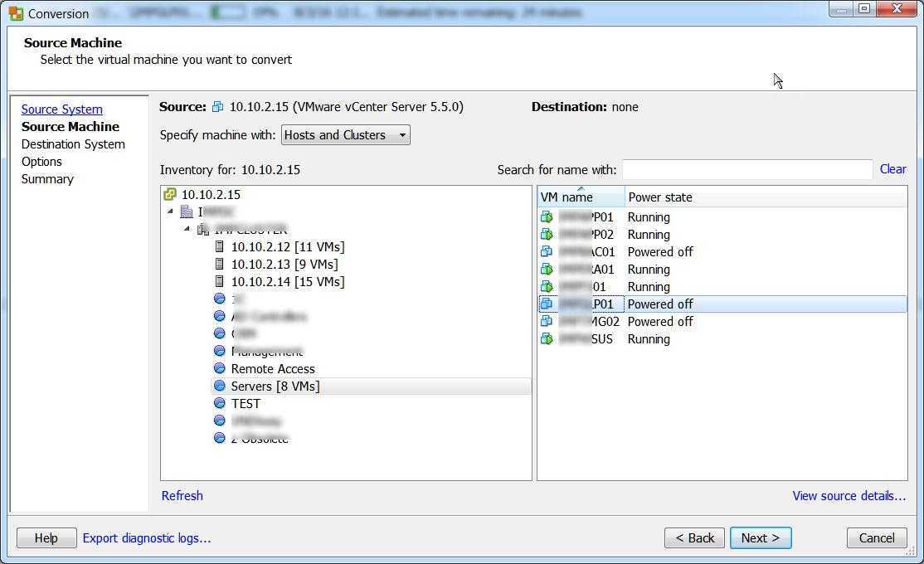Click the host icon for 10.10.2.12
Image resolution: width=924 pixels, height=564 pixels.
(x=219, y=246)
